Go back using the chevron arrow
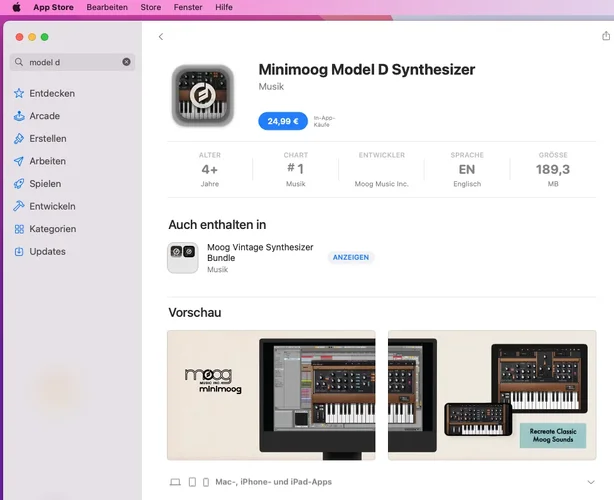 [161, 36]
